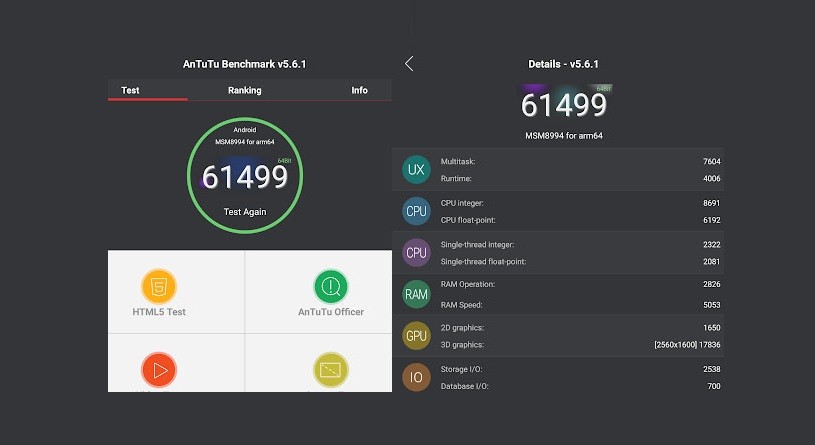
Task: Click the Single-thread float-point score 2081
Action: (x=712, y=261)
